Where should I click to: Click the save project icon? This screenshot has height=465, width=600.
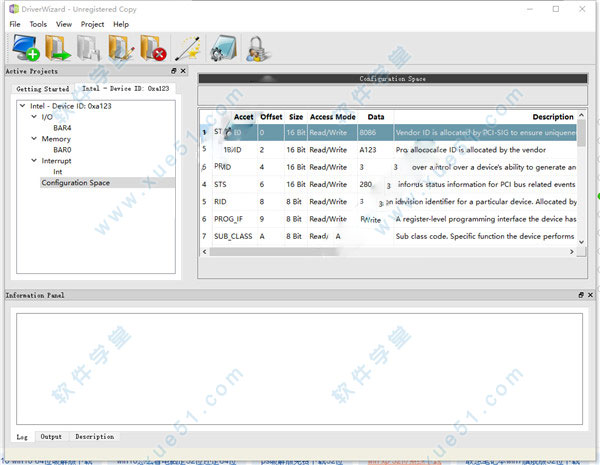pos(90,48)
